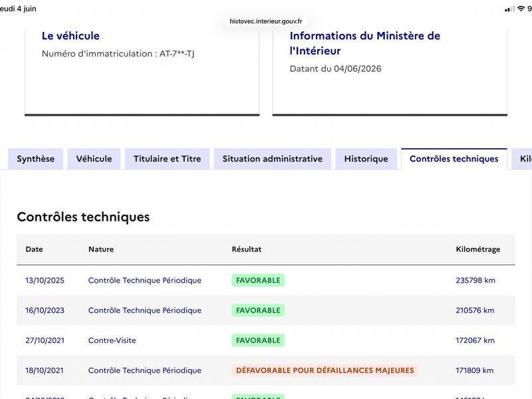Click the DÉFAVORABLE POUR DÉFAILLANCES MAJEURES badge

click(x=325, y=370)
